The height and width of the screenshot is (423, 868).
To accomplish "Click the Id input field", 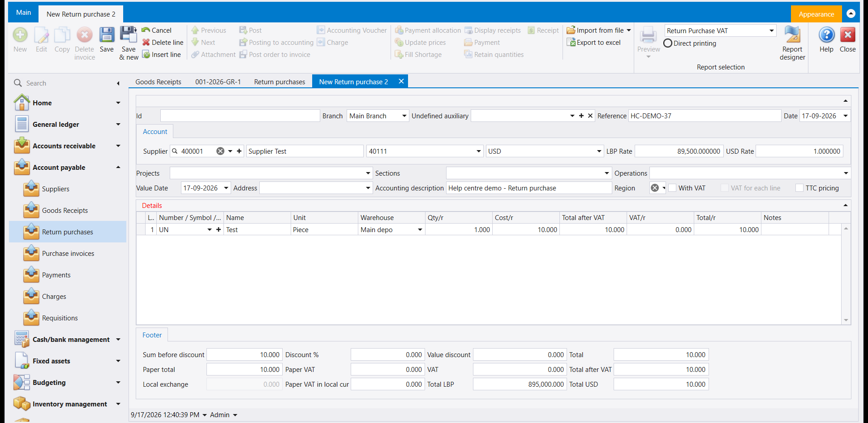I will click(240, 116).
